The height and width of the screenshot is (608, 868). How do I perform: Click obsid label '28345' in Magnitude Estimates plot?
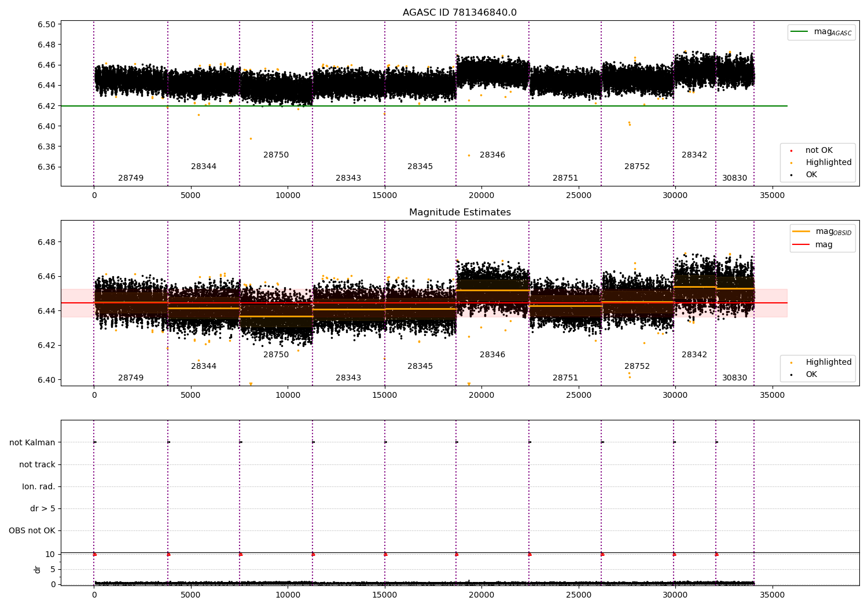pyautogui.click(x=420, y=366)
